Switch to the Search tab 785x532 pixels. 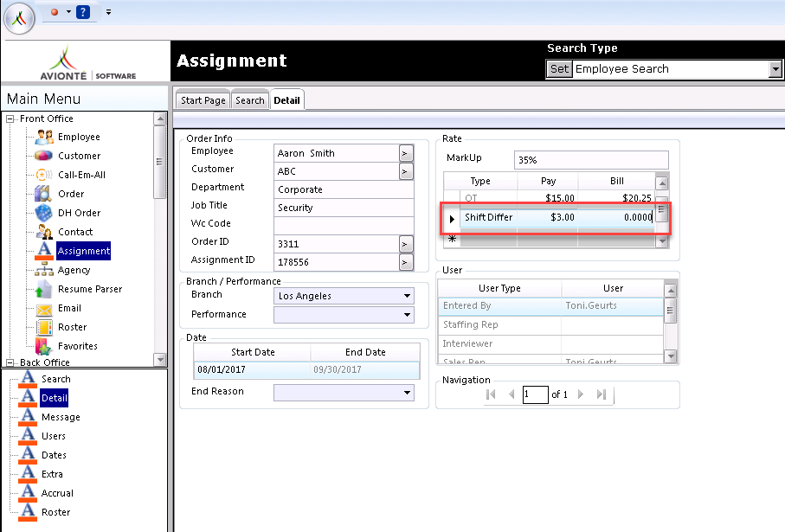pos(250,100)
